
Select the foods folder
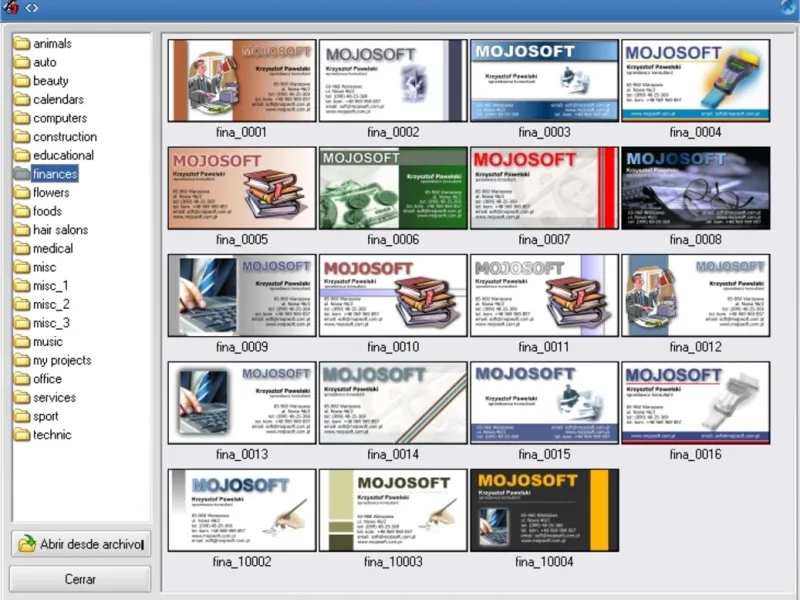[x=38, y=211]
